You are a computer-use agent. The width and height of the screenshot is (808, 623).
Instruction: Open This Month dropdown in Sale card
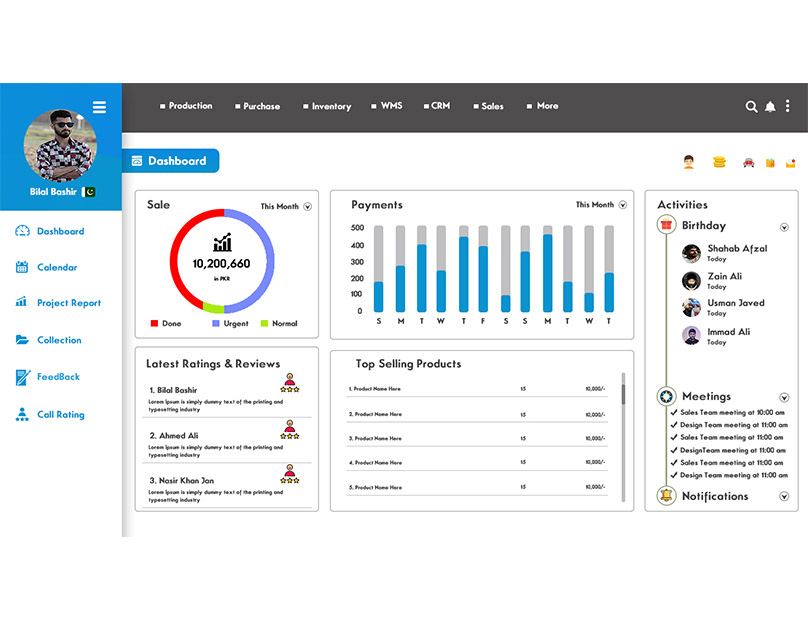tap(307, 207)
